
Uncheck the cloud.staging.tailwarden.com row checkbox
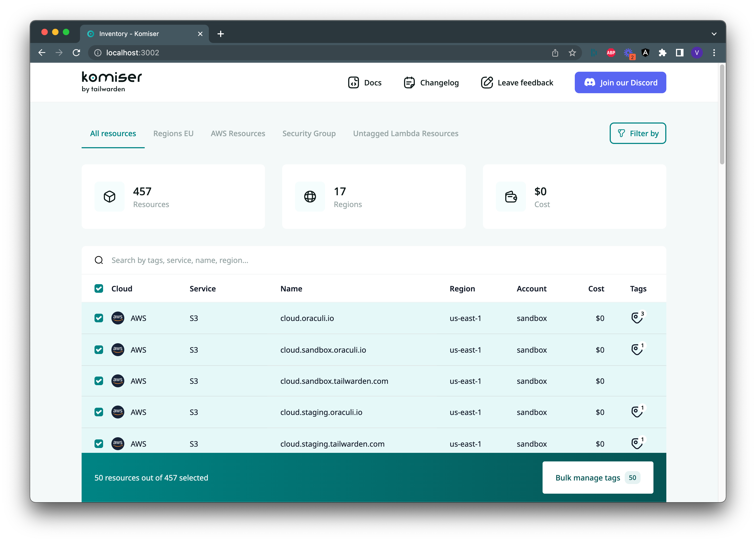99,444
